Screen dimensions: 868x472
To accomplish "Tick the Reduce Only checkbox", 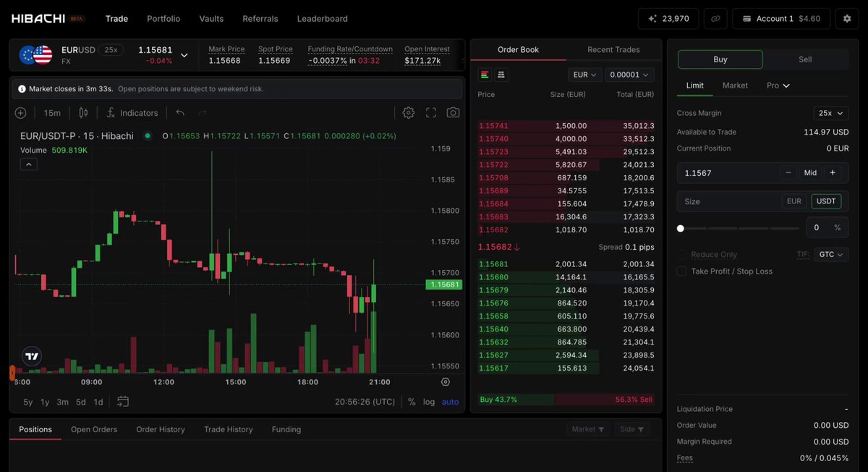I will coord(681,255).
